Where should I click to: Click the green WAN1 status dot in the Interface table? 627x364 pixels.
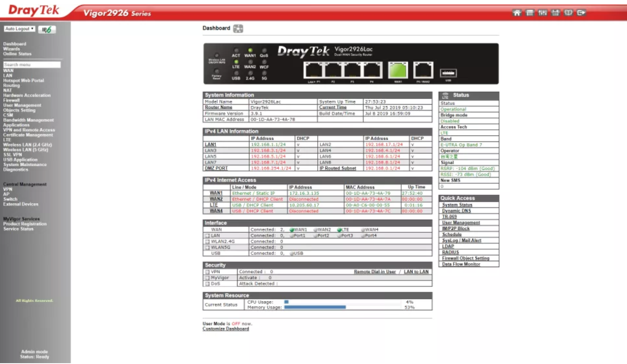pos(292,230)
